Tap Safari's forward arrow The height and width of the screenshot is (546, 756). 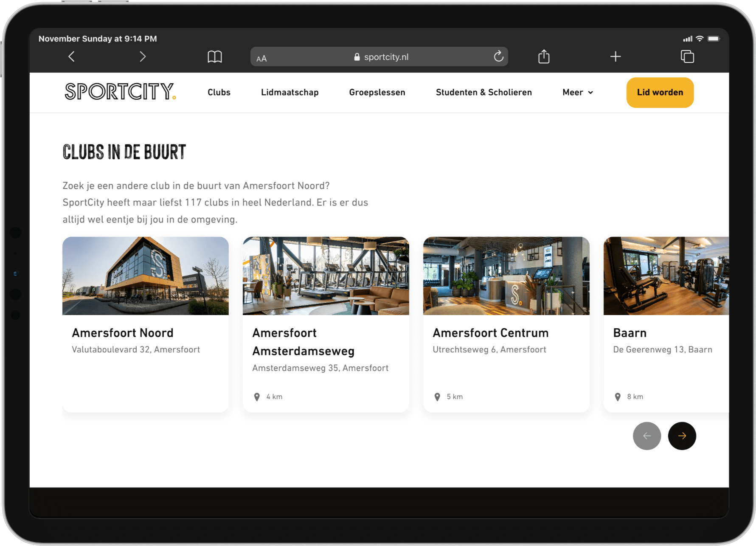(143, 56)
